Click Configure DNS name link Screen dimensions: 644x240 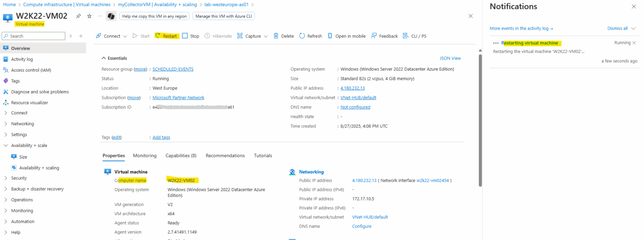click(362, 226)
